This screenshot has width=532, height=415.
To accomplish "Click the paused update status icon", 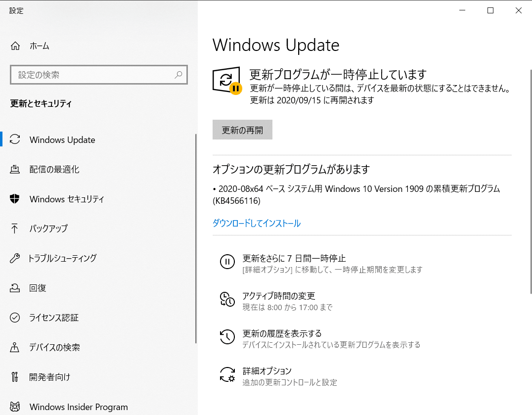I will [x=227, y=81].
